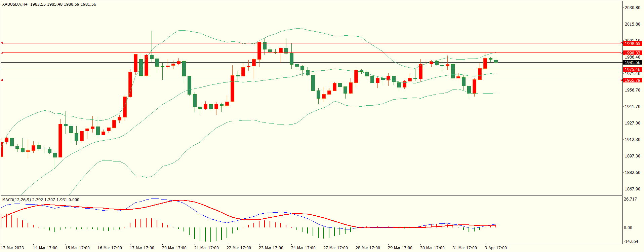Click the 2030.80 price scale value
Image resolution: width=644 pixels, height=252 pixels.
(x=632, y=7)
